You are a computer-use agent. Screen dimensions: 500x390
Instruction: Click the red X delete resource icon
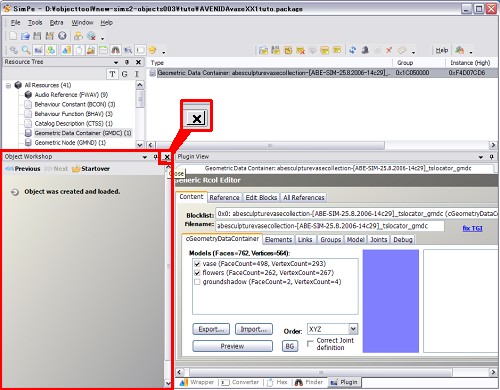[x=389, y=50]
